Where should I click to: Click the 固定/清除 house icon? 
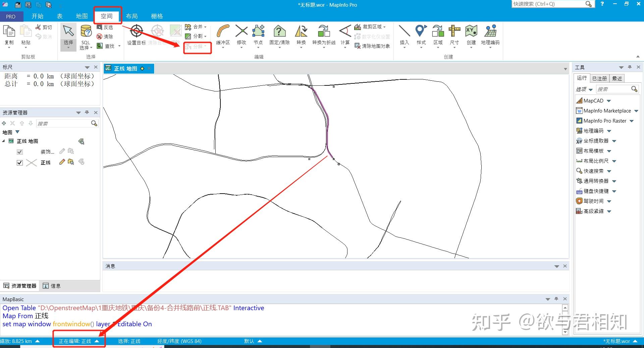point(279,31)
